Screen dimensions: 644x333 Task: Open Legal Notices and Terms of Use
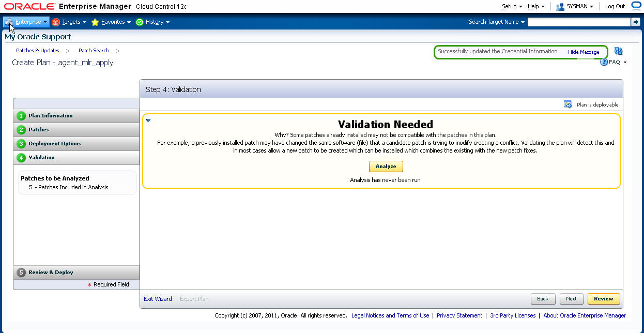point(390,315)
